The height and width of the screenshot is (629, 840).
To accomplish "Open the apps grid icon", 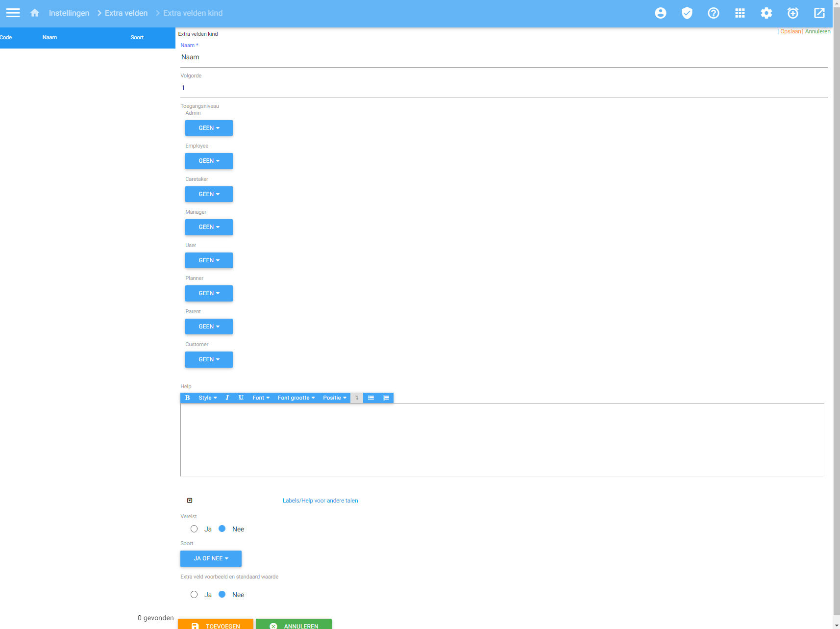I will point(740,13).
